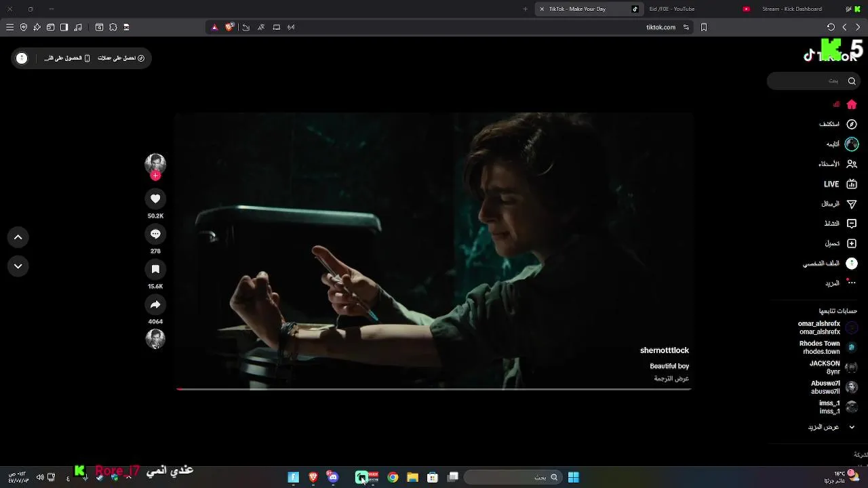Share the video showing 4064 shares
This screenshot has height=488, width=868.
155,304
